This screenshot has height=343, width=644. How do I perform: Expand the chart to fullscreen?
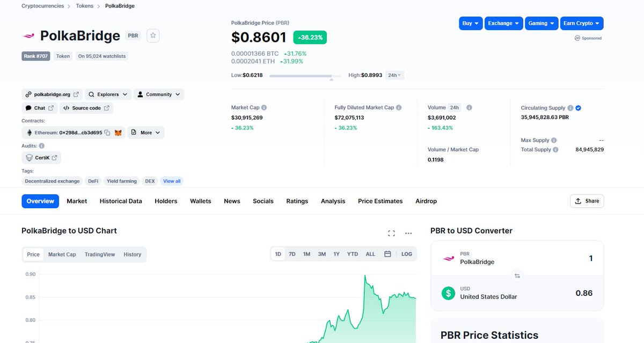(x=391, y=233)
